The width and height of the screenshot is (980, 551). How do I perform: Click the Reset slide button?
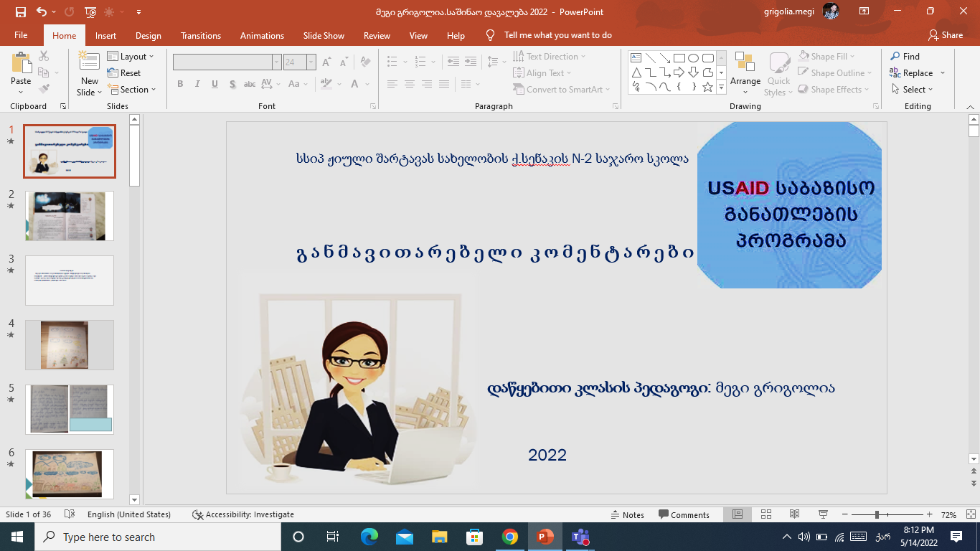tap(124, 72)
